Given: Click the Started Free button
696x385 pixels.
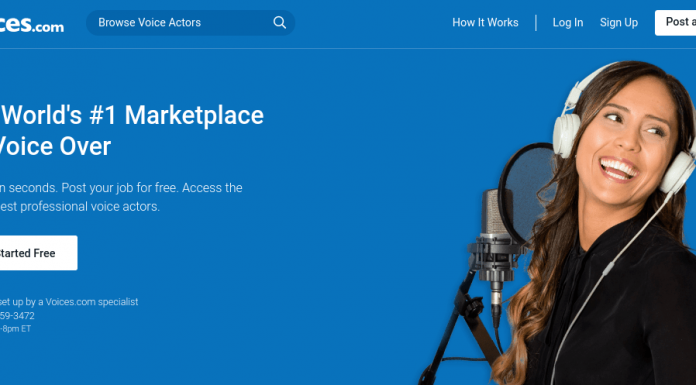Looking at the screenshot, I should click(x=38, y=253).
